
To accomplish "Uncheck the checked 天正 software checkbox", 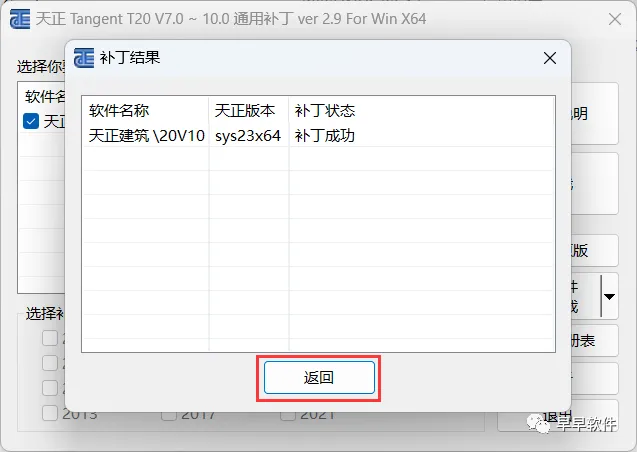I will (x=31, y=121).
